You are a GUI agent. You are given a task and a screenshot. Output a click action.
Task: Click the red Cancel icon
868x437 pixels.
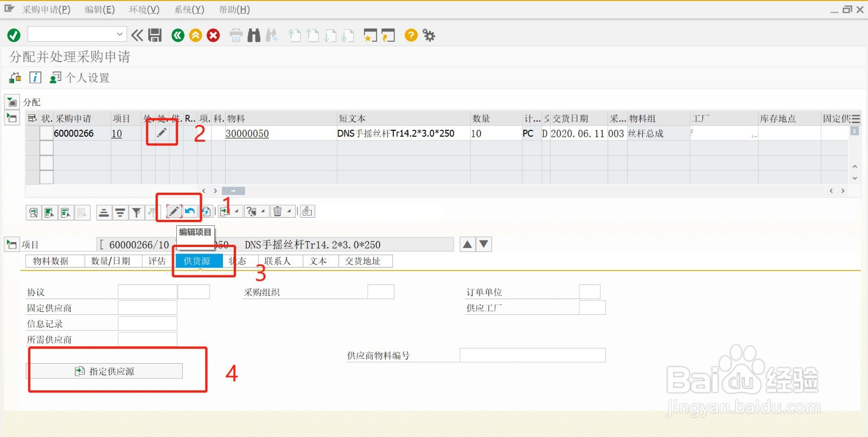pyautogui.click(x=213, y=35)
